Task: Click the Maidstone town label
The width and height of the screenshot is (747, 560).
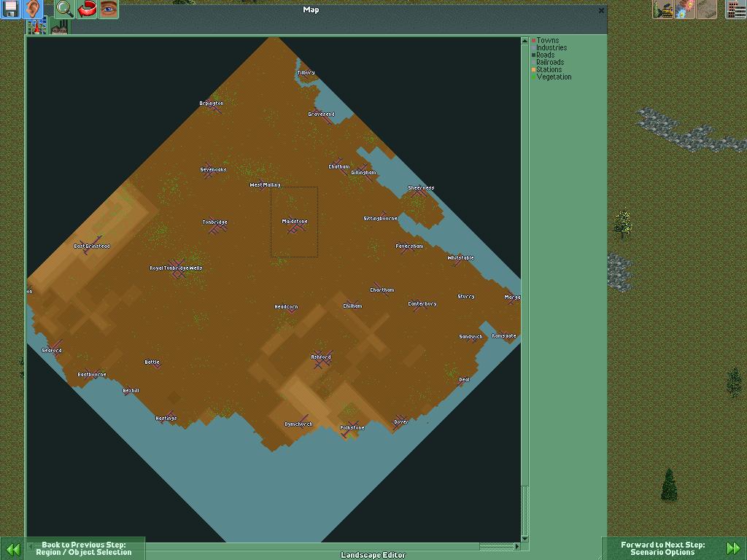Action: tap(295, 222)
